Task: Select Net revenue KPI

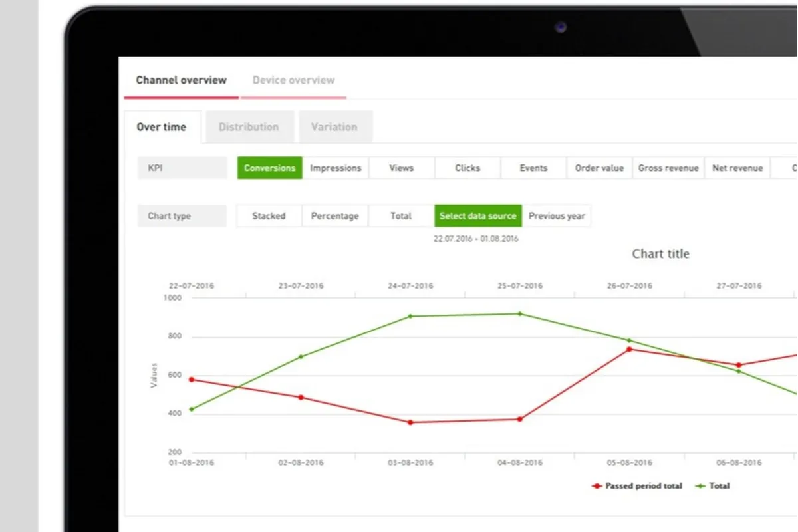Action: [x=737, y=168]
